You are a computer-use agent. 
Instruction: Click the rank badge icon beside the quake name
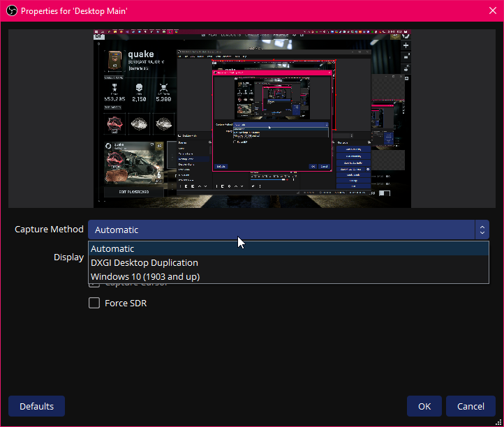coord(115,61)
